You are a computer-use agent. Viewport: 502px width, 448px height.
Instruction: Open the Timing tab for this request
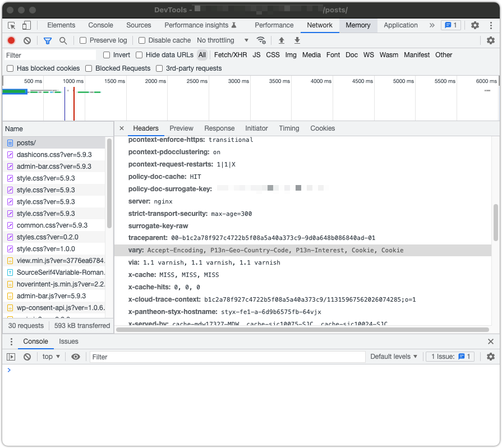289,128
